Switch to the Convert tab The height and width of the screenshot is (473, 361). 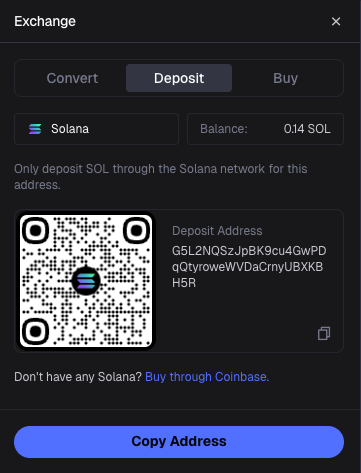pos(72,78)
